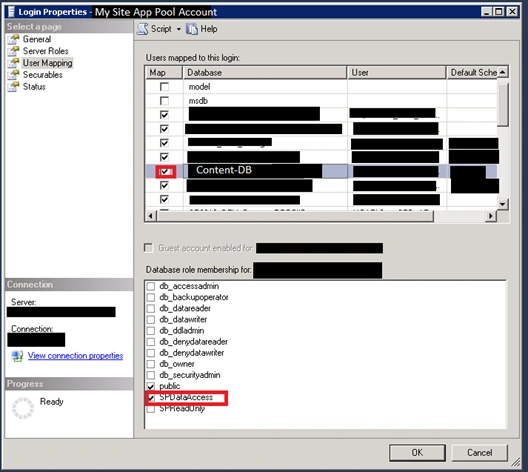This screenshot has width=528, height=472.
Task: Toggle the db_backupoperator role checkbox
Action: point(151,297)
